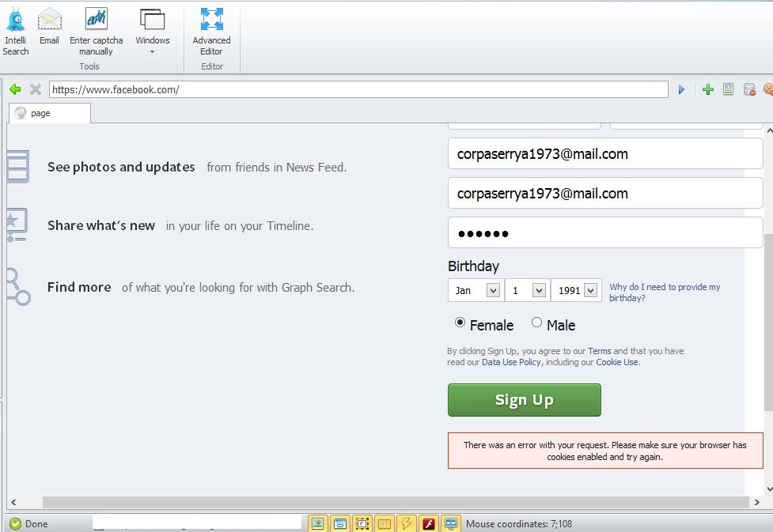
Task: Click the 'Done' status bar text
Action: (36, 523)
